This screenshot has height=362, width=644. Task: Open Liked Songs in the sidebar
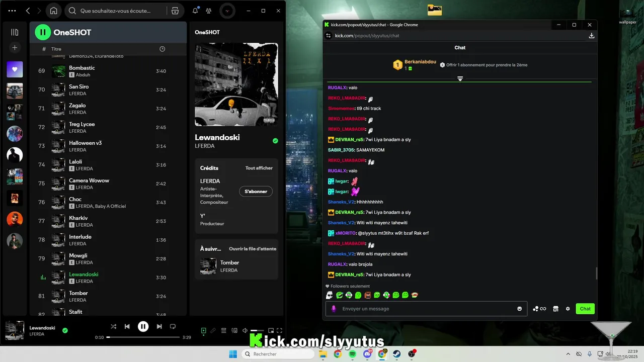pos(15,69)
